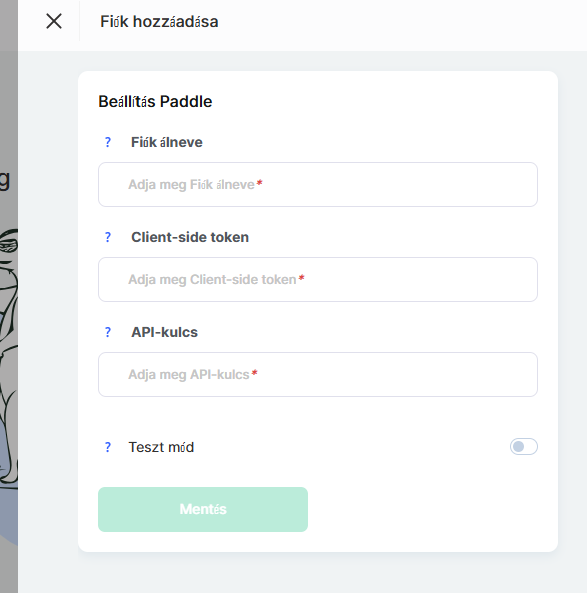
Task: Click the Client-side token label
Action: (190, 237)
